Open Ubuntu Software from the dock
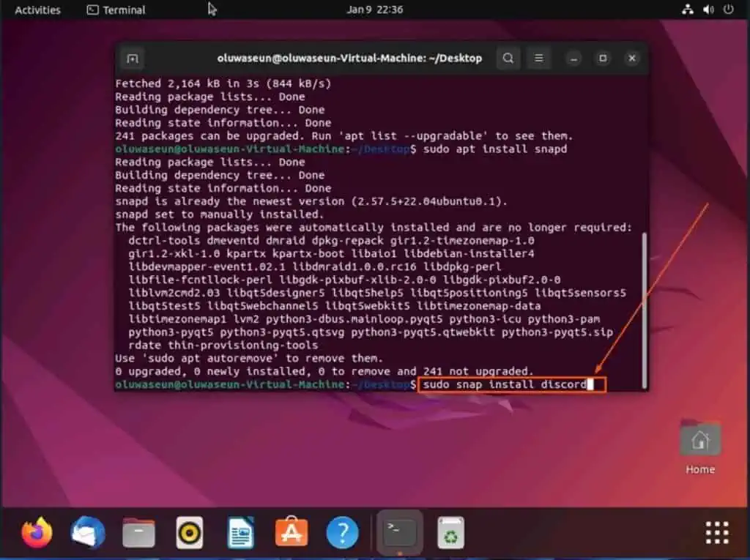750x560 pixels. point(292,531)
